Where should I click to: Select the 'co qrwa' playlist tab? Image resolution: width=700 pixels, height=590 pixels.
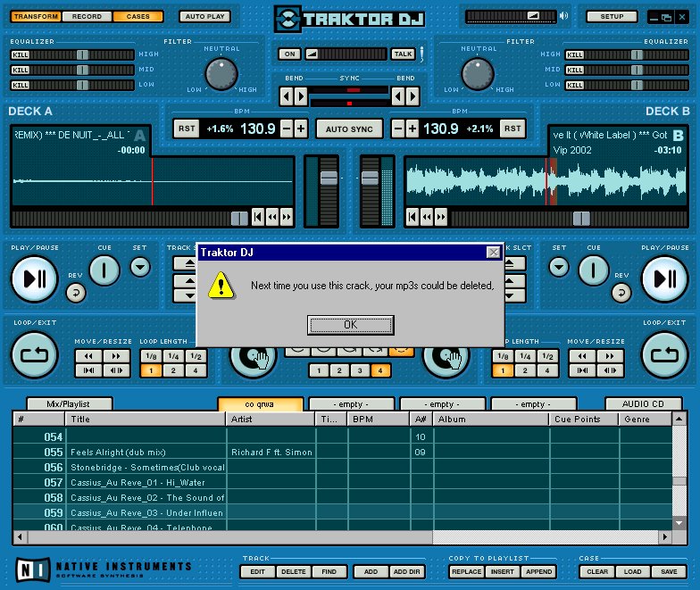260,403
